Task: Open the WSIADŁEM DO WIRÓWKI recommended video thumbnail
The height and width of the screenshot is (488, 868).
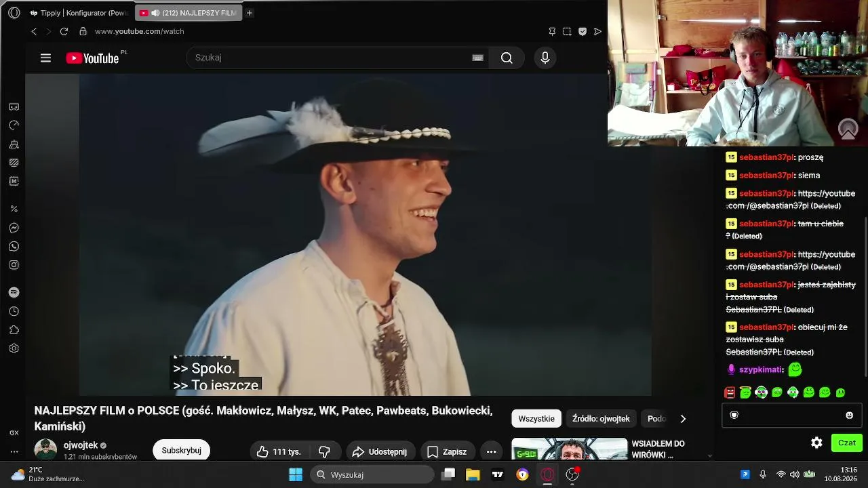Action: pyautogui.click(x=570, y=449)
